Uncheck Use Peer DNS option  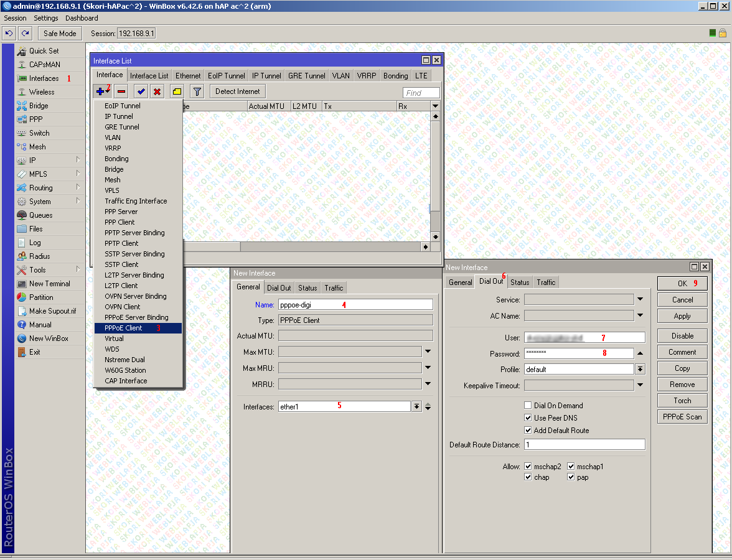pos(528,418)
